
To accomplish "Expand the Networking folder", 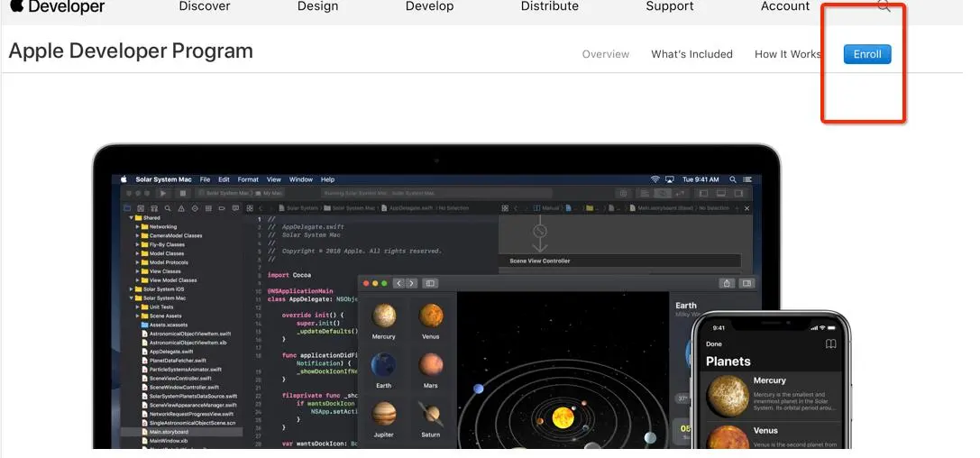I will click(x=138, y=227).
